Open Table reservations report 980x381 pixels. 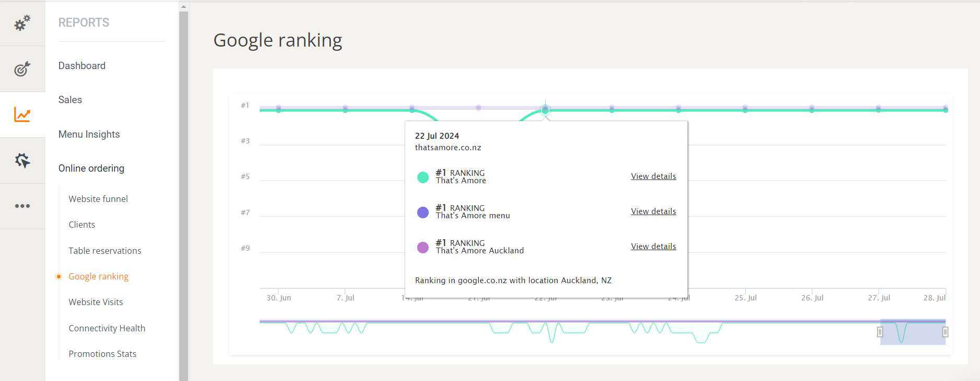pos(105,251)
